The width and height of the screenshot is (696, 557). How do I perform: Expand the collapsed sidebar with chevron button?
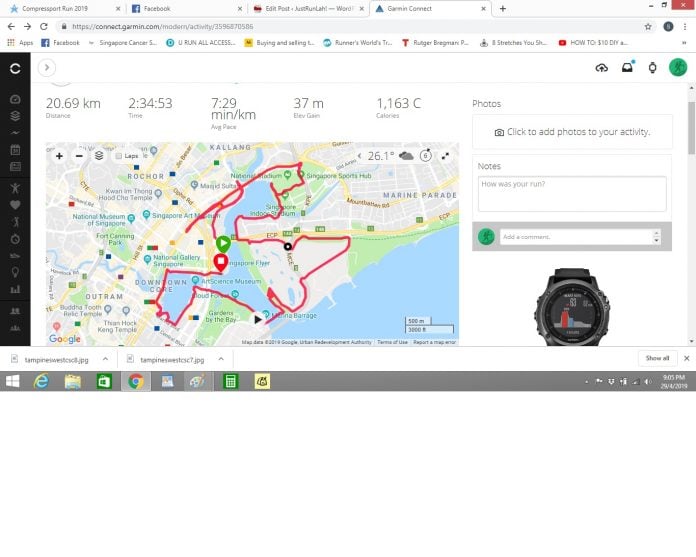[x=47, y=68]
